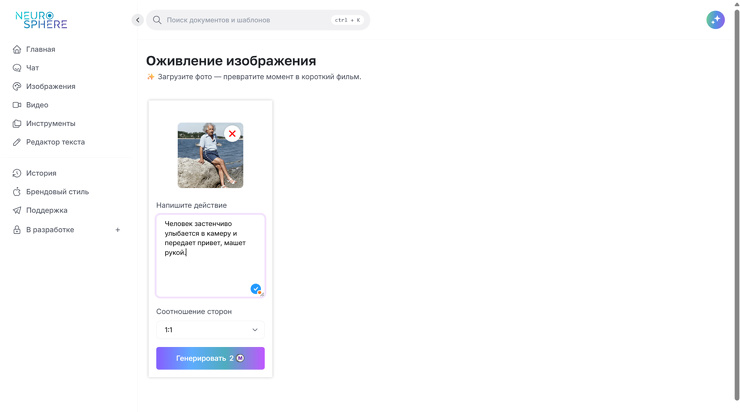Click the blue checkmark icon in the text area
The width and height of the screenshot is (740, 412).
pos(256,289)
